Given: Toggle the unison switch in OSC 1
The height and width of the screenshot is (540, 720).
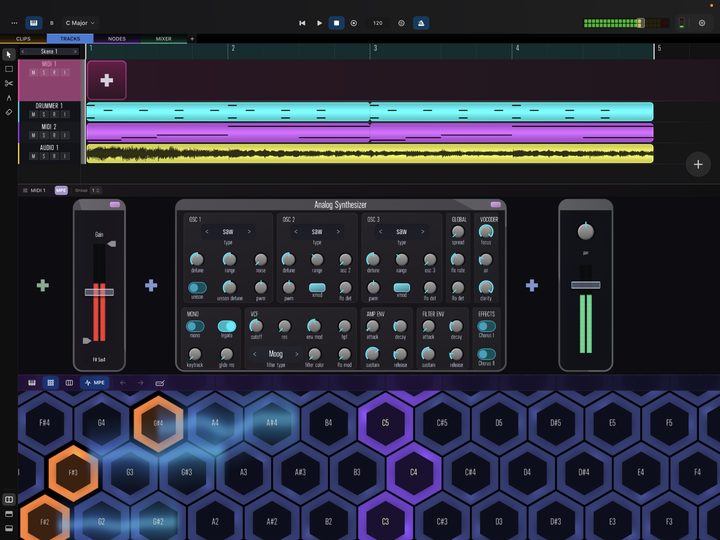Looking at the screenshot, I should 197,287.
